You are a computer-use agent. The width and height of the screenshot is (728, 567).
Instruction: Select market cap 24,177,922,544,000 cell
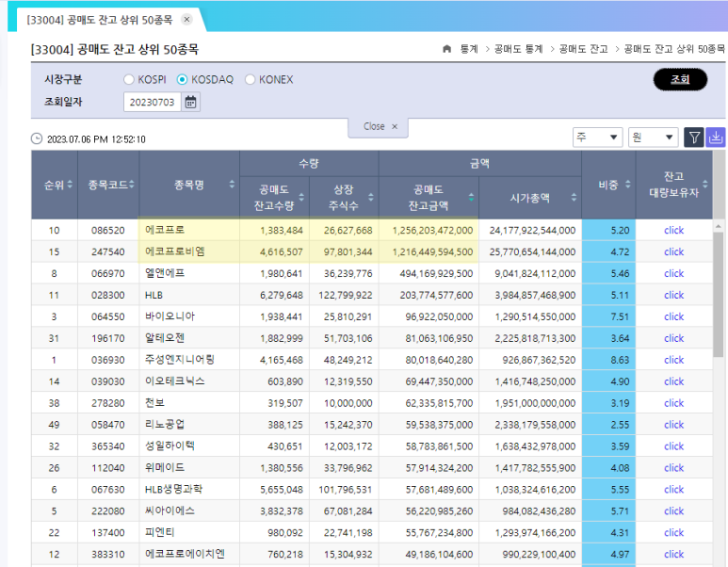click(530, 231)
